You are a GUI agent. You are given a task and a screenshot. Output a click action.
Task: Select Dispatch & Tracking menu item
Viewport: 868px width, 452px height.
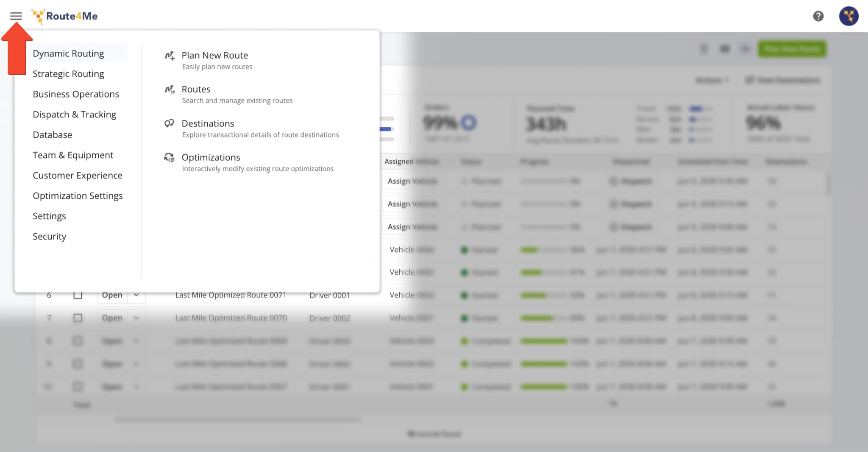pos(74,114)
